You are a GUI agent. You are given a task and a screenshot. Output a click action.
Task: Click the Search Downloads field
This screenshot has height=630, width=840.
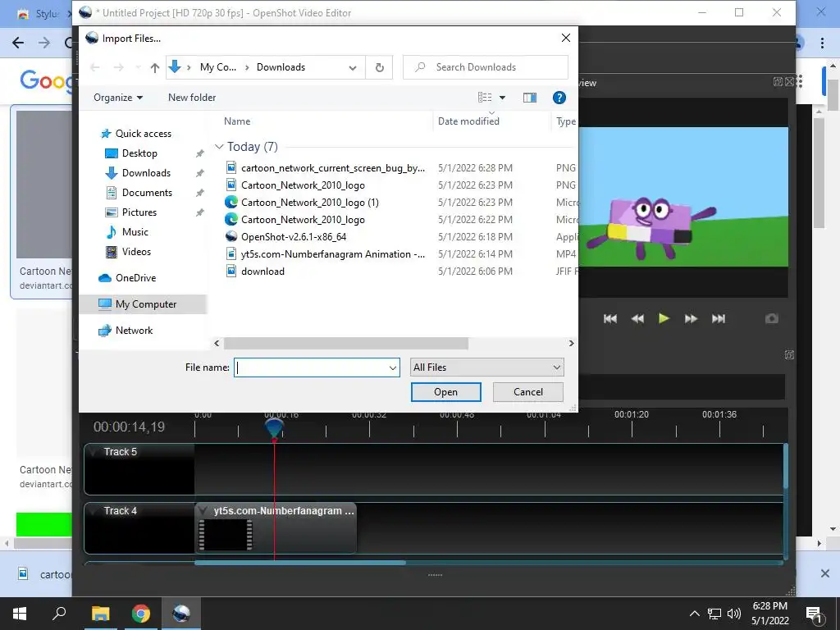(x=486, y=67)
